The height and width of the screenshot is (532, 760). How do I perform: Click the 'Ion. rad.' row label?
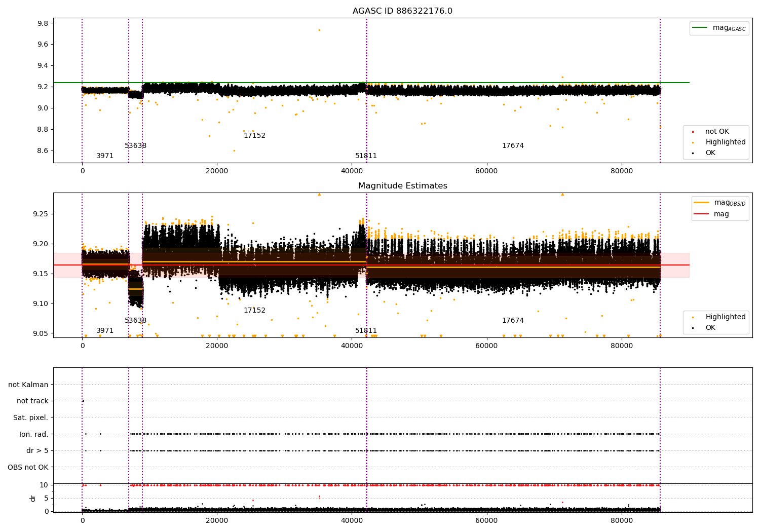click(34, 435)
